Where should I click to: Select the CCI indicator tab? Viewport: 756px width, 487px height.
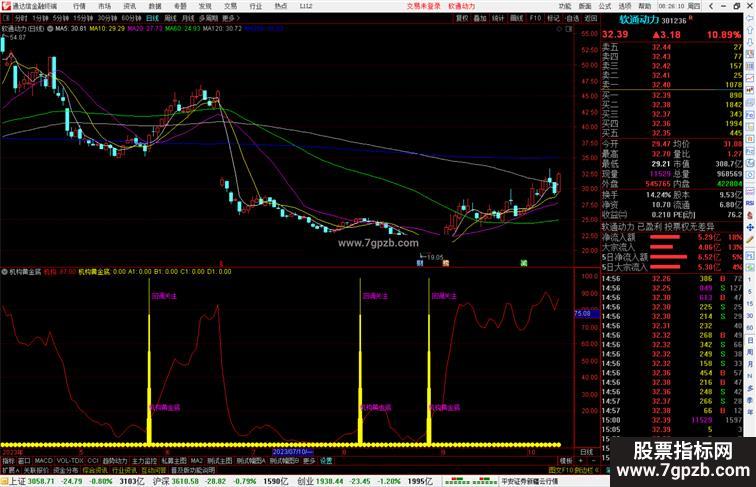pos(93,461)
